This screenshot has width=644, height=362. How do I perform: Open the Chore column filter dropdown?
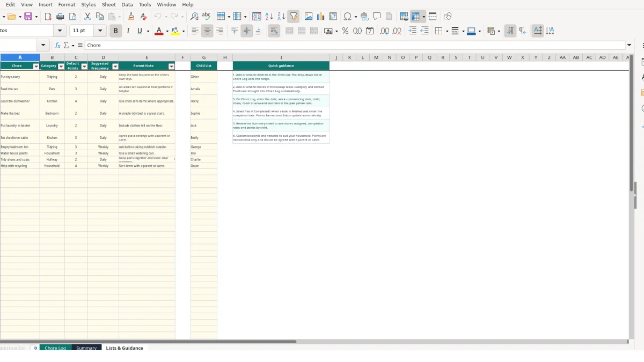click(36, 67)
